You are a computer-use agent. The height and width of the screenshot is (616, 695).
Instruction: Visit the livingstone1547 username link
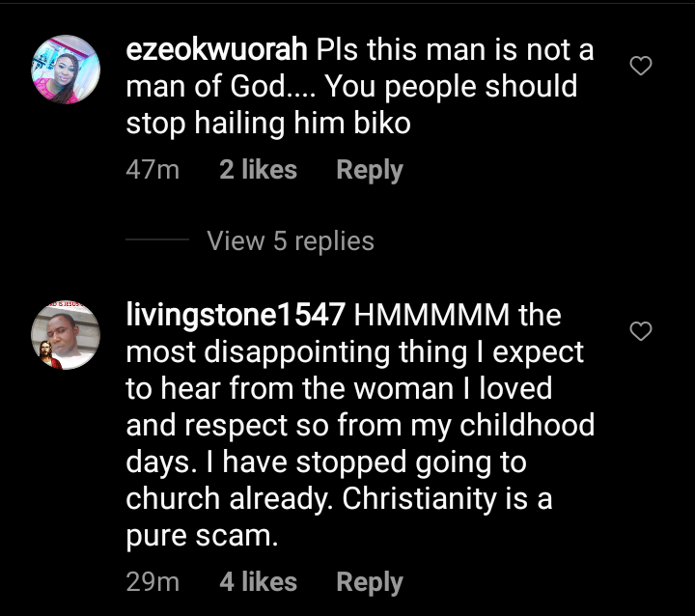point(236,316)
